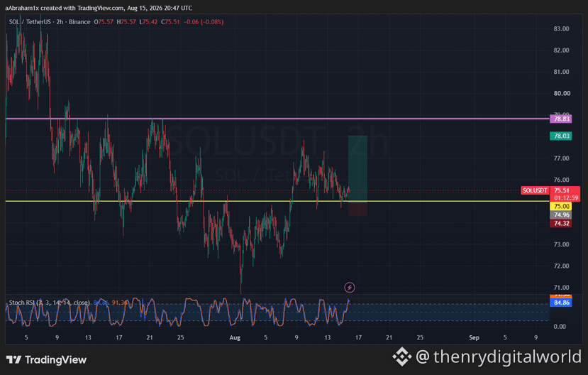This screenshot has height=375, width=588.
Task: Click the purple lightning event icon
Action: (x=349, y=288)
